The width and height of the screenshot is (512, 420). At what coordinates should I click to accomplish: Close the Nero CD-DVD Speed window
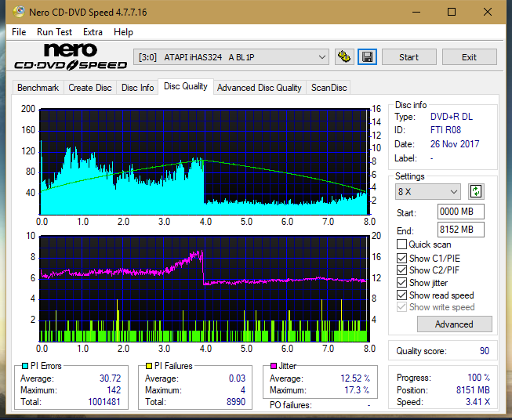[x=488, y=12]
